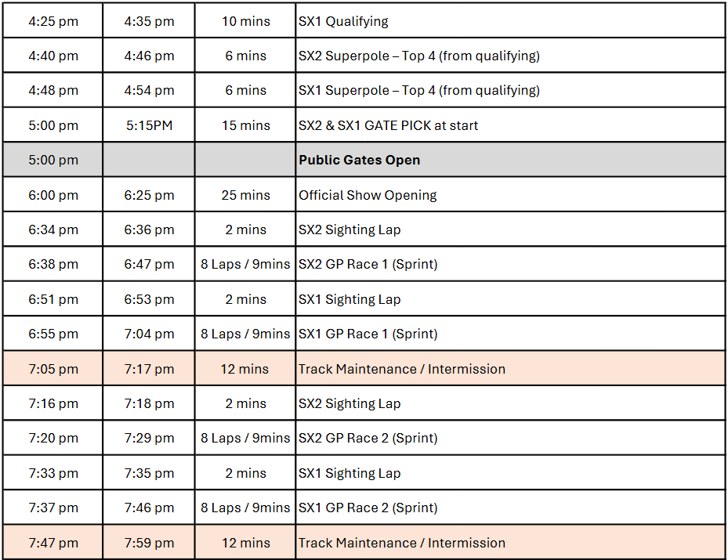Click the 15 mins duration cell

click(245, 125)
